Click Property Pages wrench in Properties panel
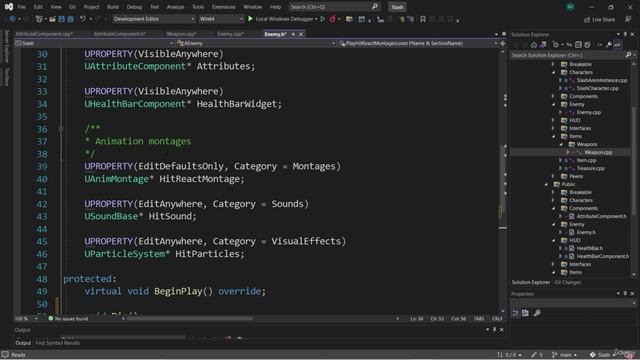This screenshot has height=360, width=640. point(537,313)
